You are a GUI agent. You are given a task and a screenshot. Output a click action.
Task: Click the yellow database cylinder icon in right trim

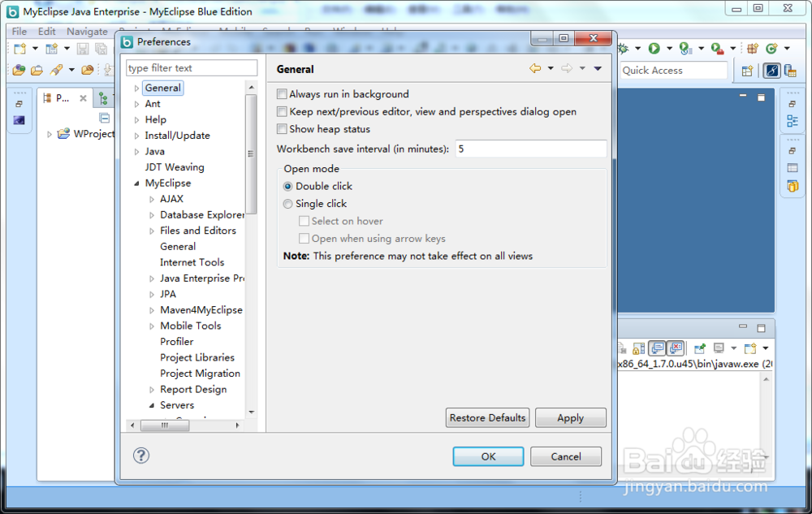point(793,186)
